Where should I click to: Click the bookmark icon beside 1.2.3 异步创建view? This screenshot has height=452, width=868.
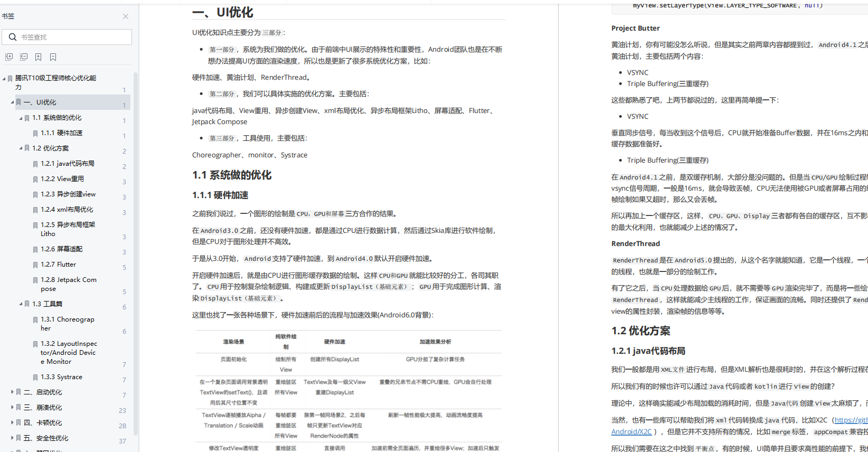click(35, 195)
